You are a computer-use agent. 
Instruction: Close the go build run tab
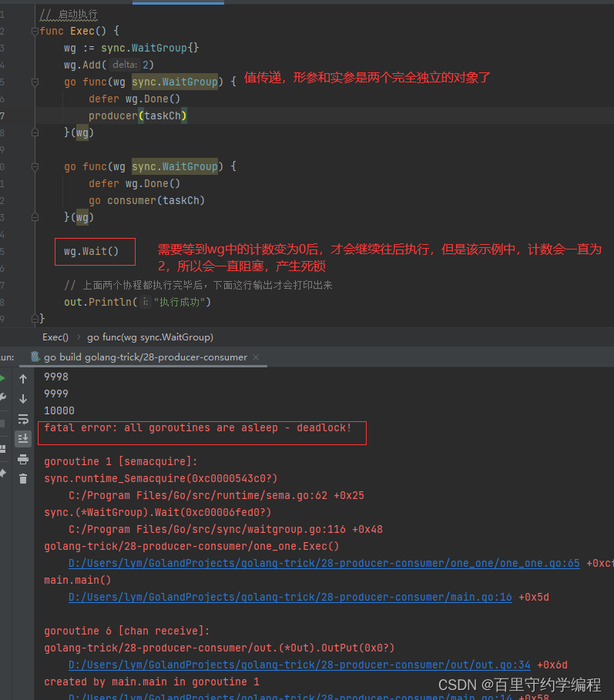(x=256, y=357)
